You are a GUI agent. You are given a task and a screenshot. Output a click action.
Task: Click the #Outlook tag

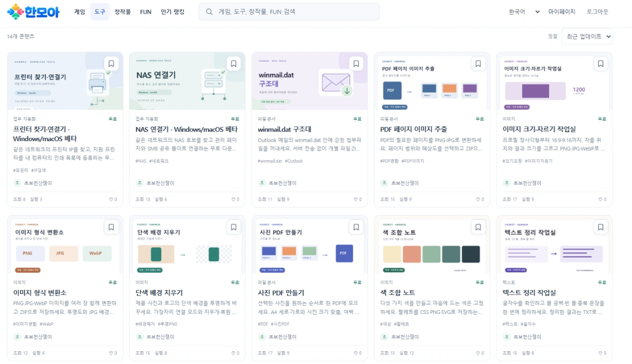294,161
